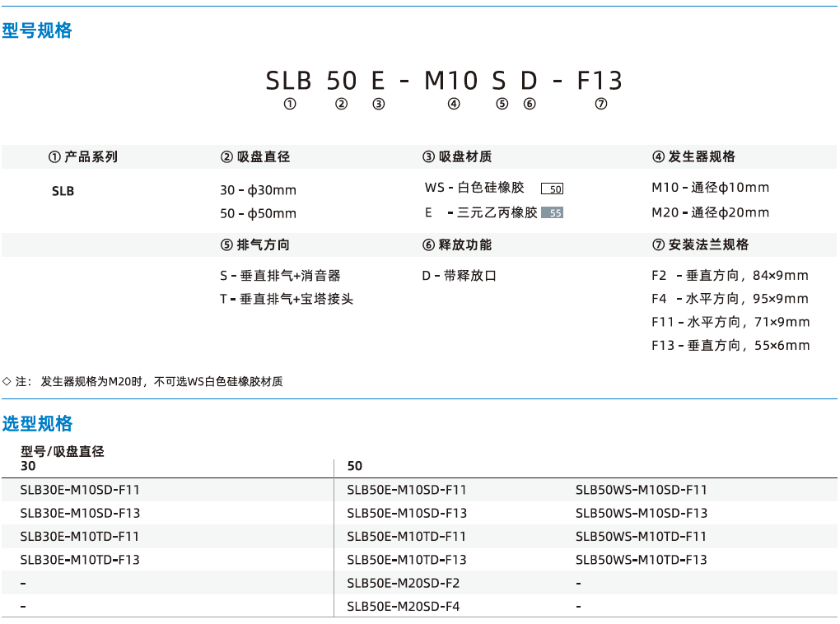The image size is (840, 624).
Task: Click the 型号/吸盘直径 table header
Action: coord(63,451)
